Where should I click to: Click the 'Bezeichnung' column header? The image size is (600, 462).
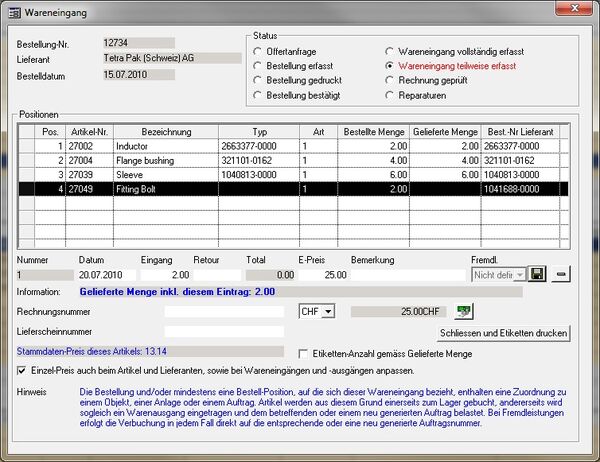(165, 131)
